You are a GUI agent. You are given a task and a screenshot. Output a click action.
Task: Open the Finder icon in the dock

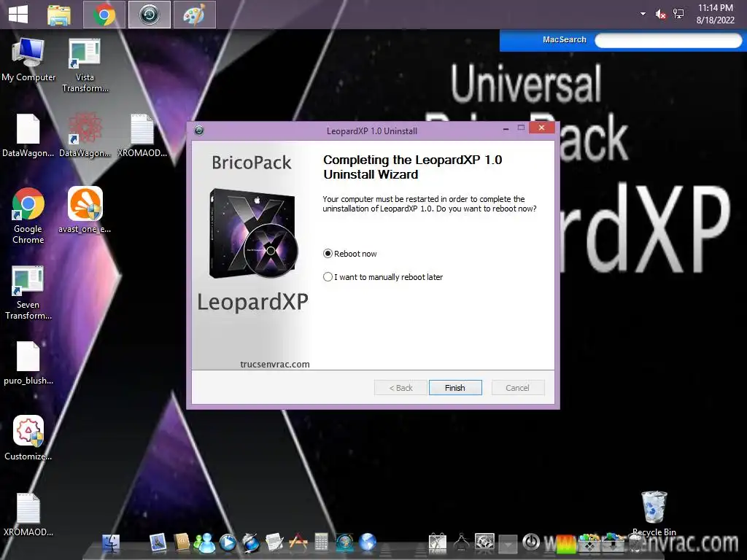pos(111,542)
